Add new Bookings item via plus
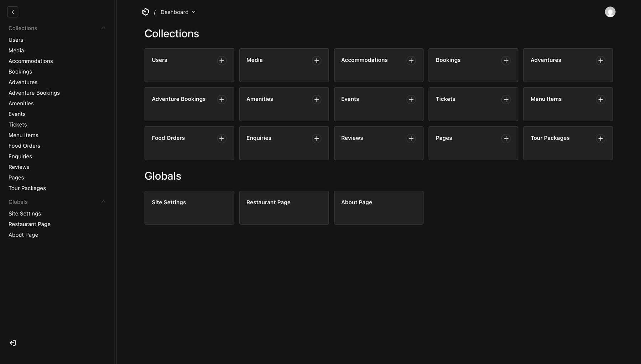Viewport: 641px width, 364px height. 506,61
